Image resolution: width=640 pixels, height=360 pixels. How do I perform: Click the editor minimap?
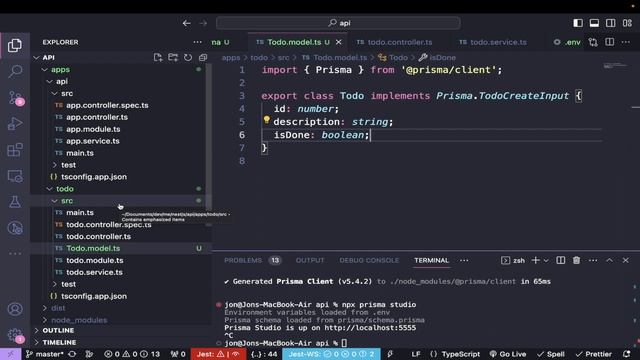(x=616, y=65)
